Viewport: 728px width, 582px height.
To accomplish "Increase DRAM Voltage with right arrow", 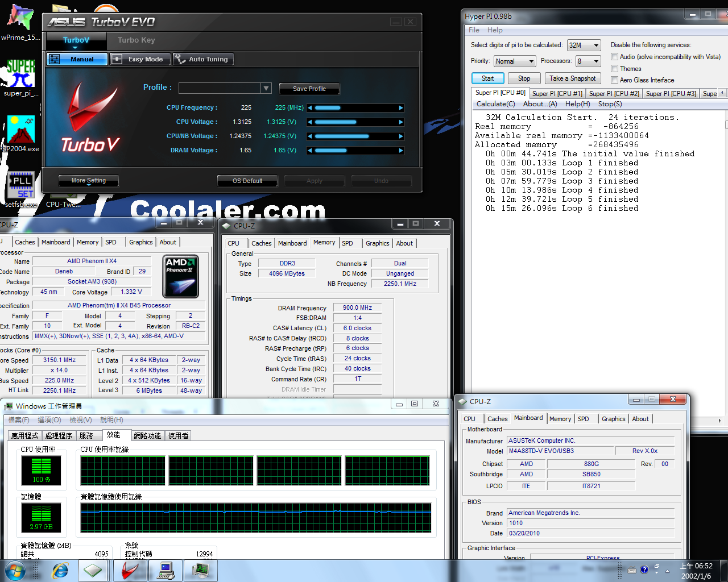I will [x=401, y=151].
